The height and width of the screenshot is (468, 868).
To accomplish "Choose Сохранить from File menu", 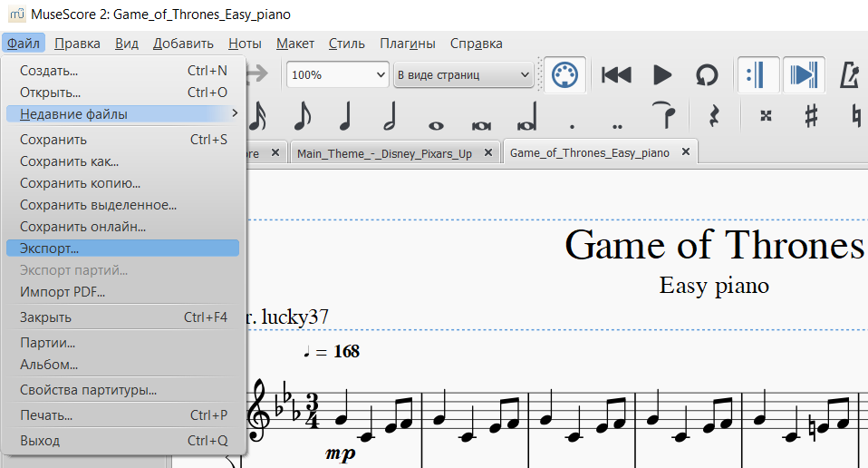I will 123,140.
